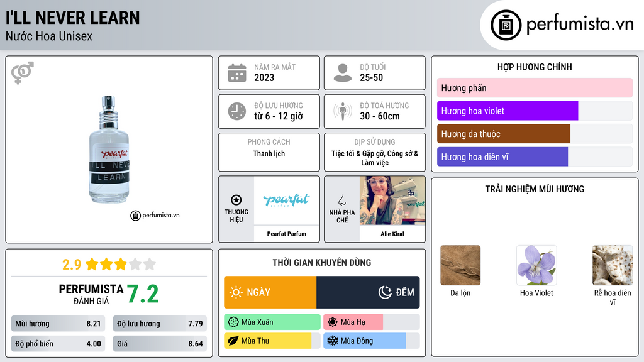Click the sillage icon beside Độ toả hương
Viewport: 644px width, 362px height.
point(343,111)
